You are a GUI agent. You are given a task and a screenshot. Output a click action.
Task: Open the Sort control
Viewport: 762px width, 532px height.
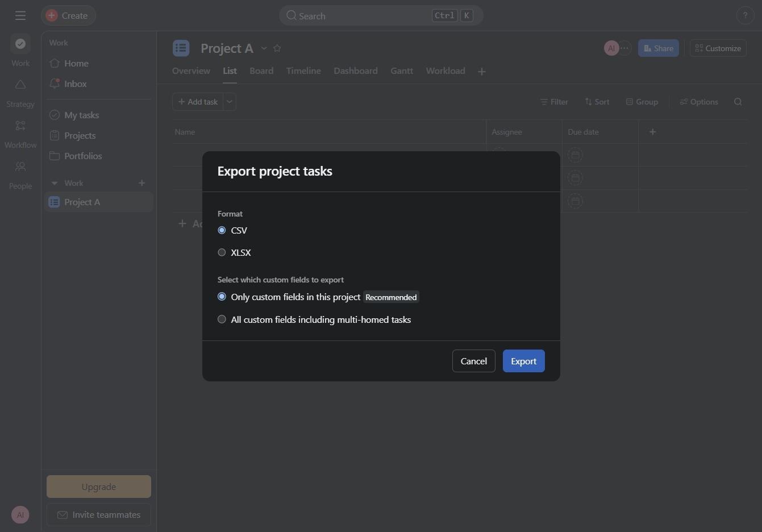(597, 102)
